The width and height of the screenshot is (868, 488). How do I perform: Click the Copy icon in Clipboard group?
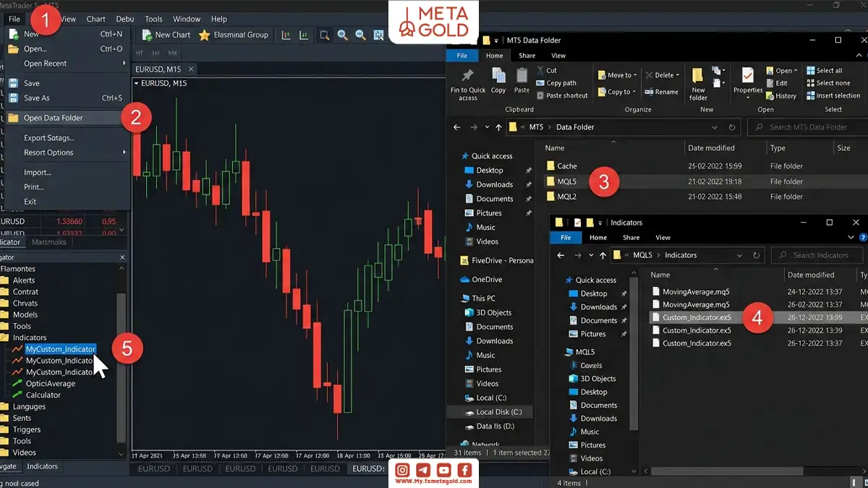click(x=498, y=75)
